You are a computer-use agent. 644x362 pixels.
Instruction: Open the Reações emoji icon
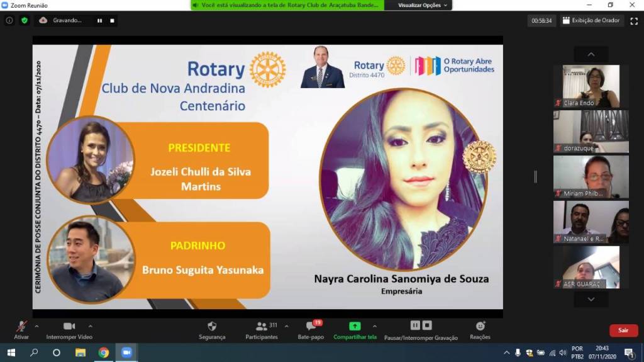point(480,326)
